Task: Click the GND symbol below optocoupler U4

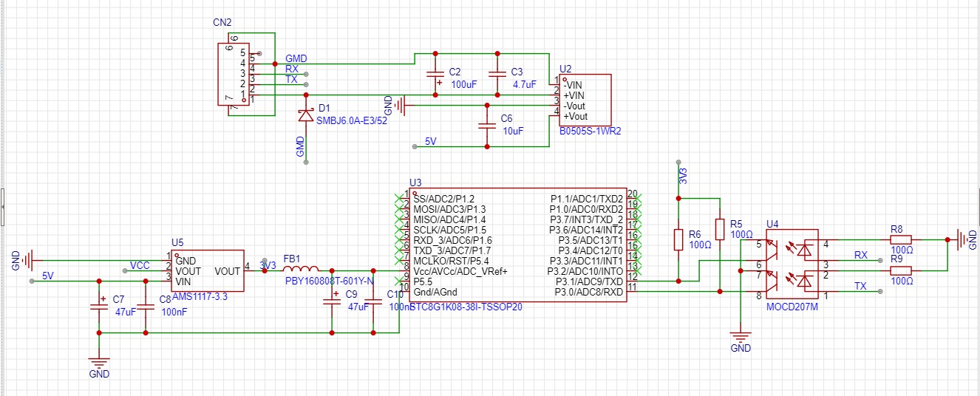Action: click(740, 336)
